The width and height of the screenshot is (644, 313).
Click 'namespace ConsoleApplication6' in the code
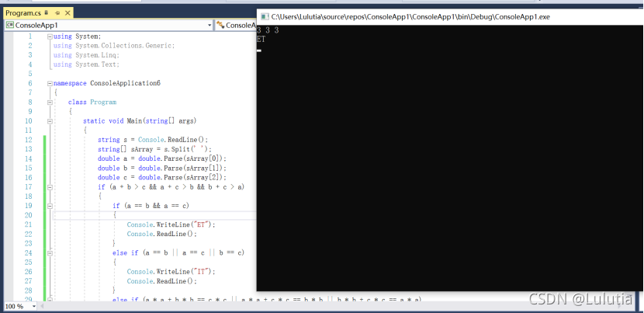(x=107, y=83)
